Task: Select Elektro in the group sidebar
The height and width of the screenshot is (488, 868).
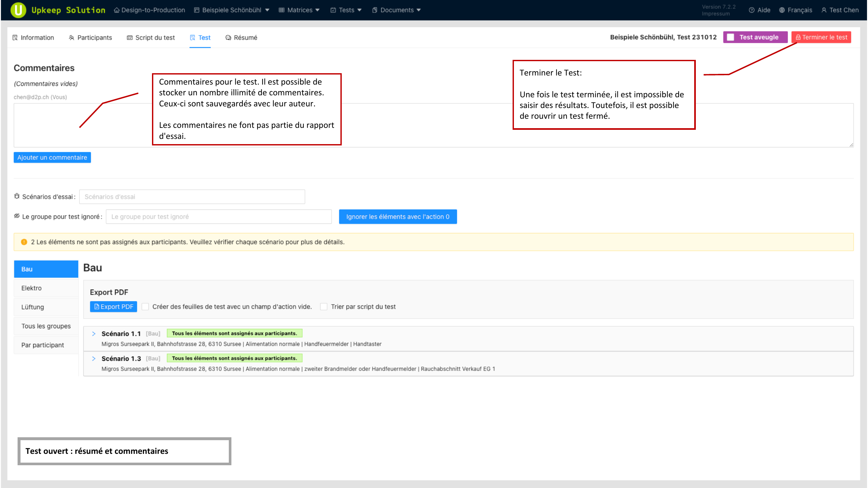Action: [x=31, y=288]
